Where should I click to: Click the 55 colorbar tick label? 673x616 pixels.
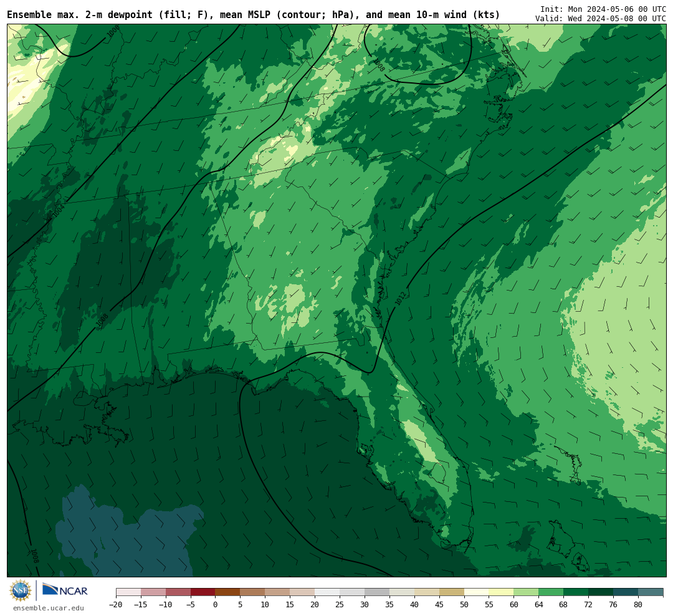489,604
